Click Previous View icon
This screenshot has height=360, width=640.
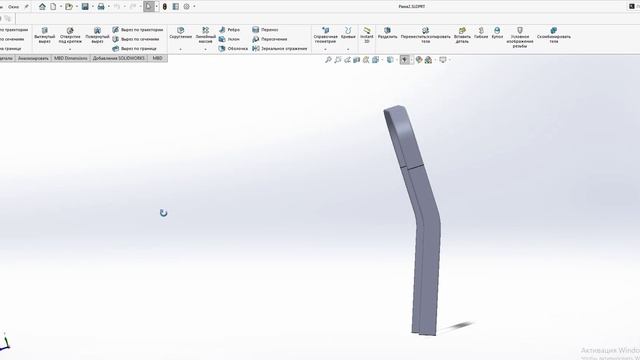tap(347, 60)
